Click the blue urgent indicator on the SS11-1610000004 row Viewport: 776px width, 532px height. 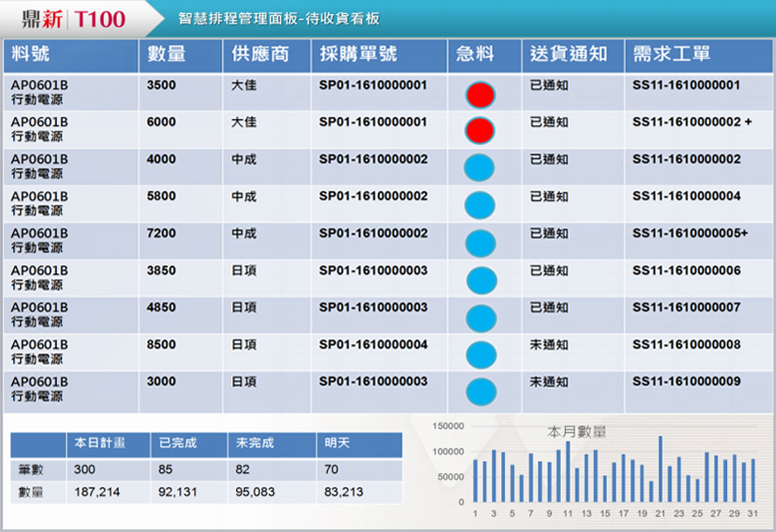479,204
